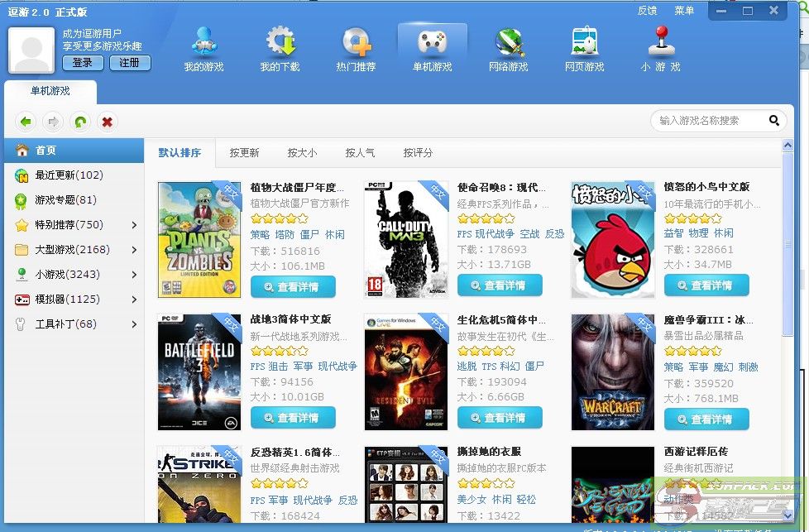Open the 我的下载 downloads icon
The width and height of the screenshot is (809, 532).
[280, 42]
